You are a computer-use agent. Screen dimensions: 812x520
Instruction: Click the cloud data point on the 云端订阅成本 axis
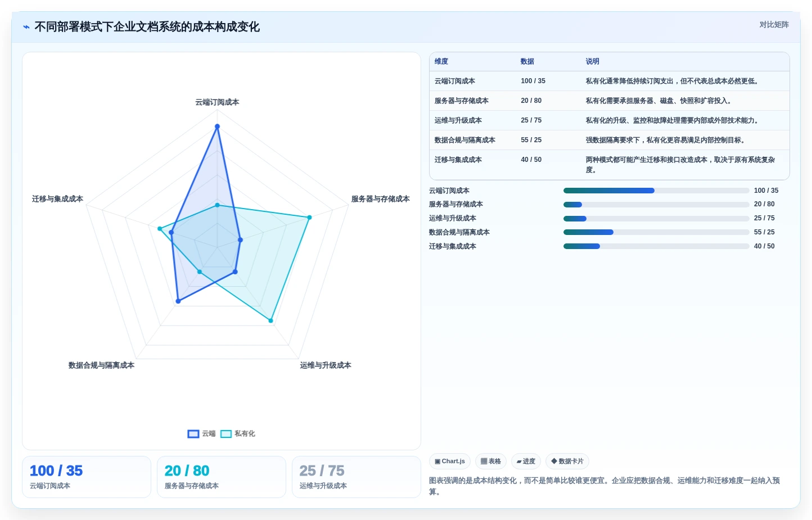point(217,126)
